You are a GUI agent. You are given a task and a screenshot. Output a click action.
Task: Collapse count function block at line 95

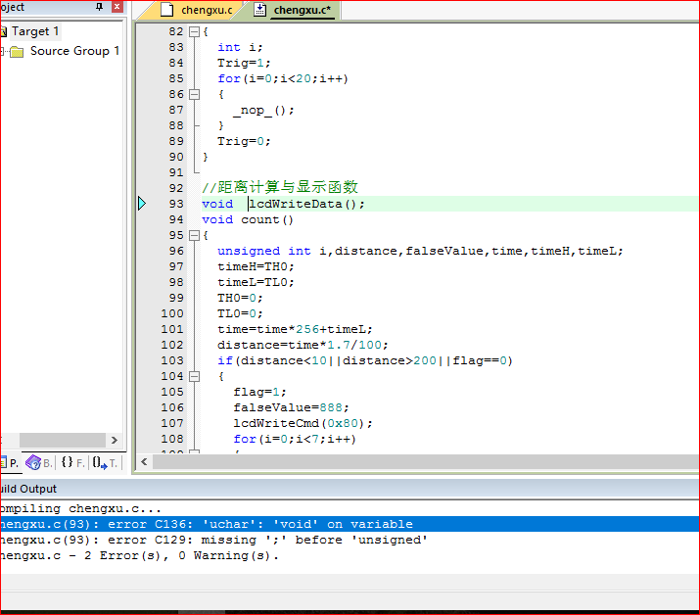(x=194, y=235)
